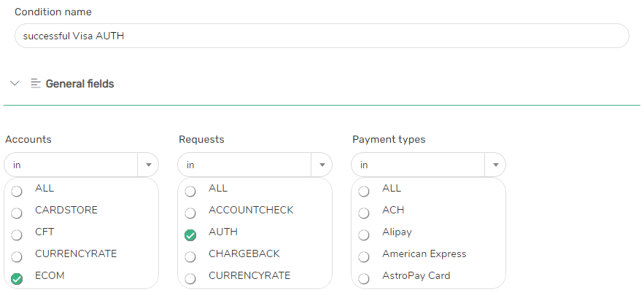Select CARDSTORE in the Accounts list
Viewport: 644px width, 295px height.
click(x=17, y=213)
